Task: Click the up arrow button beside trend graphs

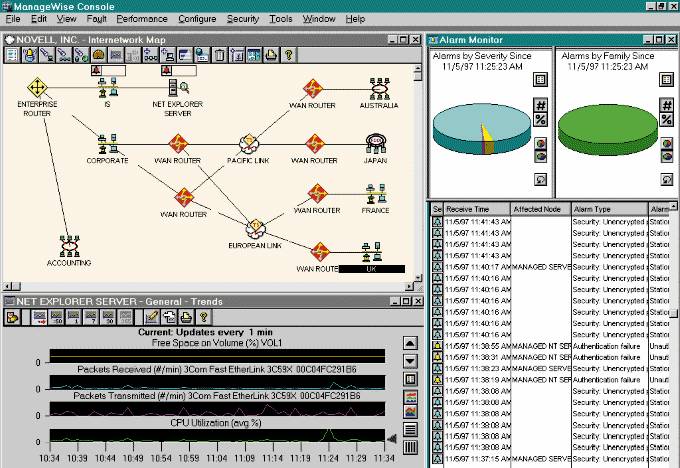Action: click(x=410, y=343)
